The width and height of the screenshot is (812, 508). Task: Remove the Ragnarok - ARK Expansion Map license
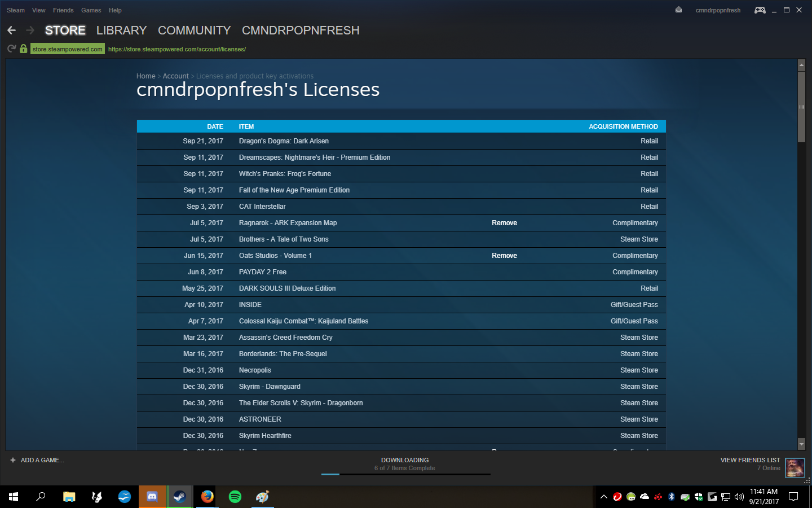(x=504, y=223)
